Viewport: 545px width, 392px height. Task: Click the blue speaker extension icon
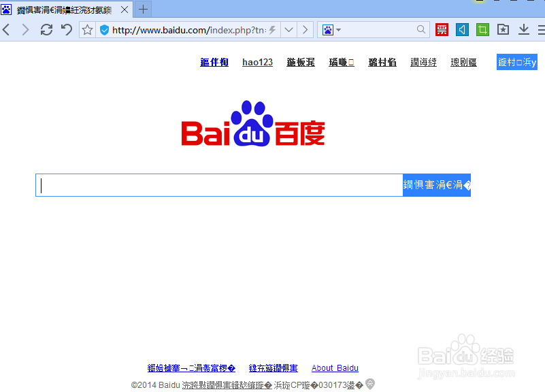coord(462,29)
